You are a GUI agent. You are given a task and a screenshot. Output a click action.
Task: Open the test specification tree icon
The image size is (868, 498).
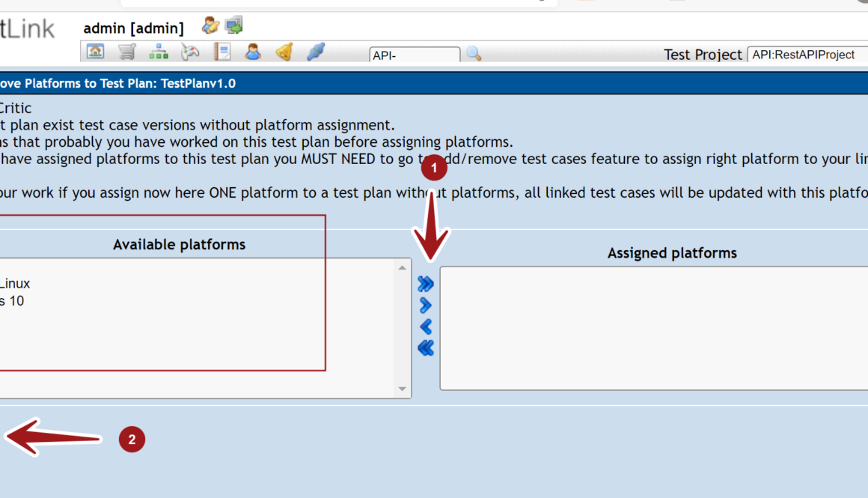point(158,52)
